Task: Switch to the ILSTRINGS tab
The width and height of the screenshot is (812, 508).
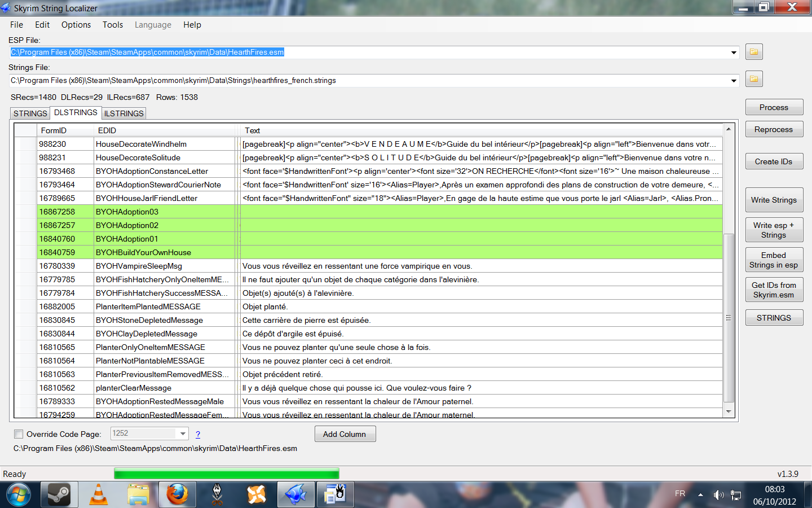Action: point(124,113)
